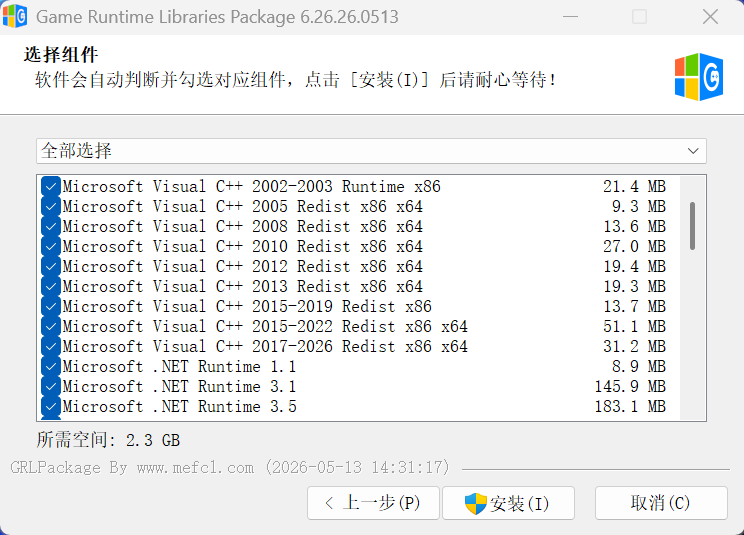Select the Microsoft .NET Runtime 3.5 row text
This screenshot has width=744, height=535.
179,406
